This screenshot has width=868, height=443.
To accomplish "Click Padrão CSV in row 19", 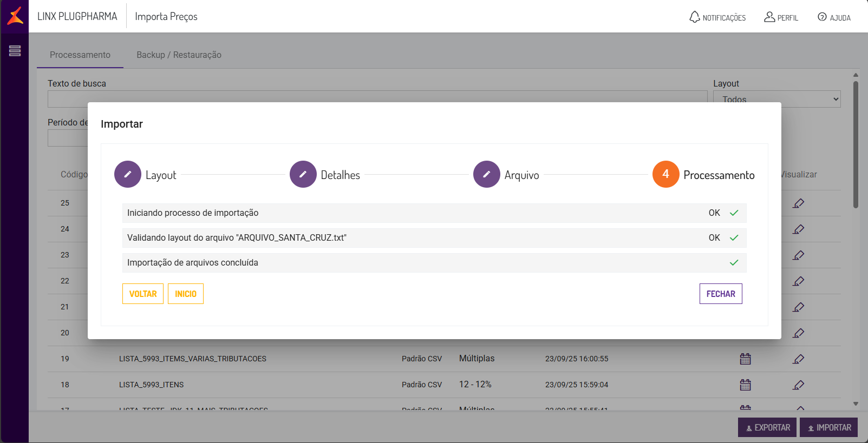I will click(422, 359).
